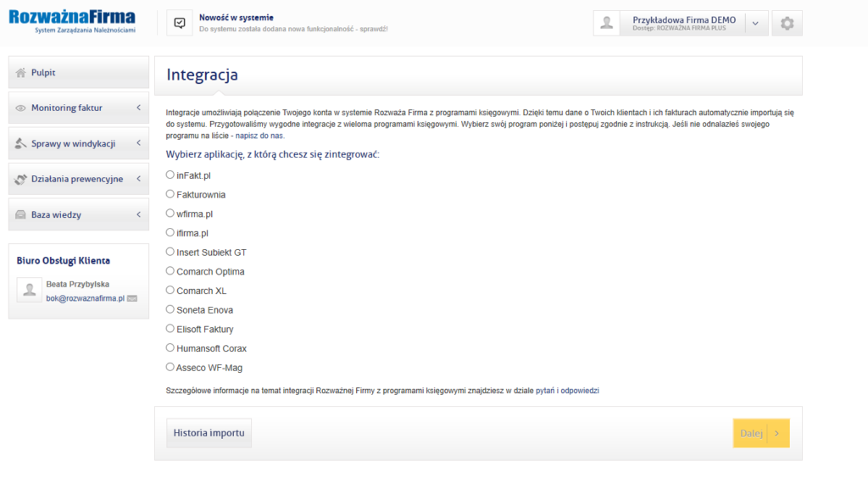The height and width of the screenshot is (483, 868).
Task: Click the yellow Dalej button
Action: click(x=761, y=433)
